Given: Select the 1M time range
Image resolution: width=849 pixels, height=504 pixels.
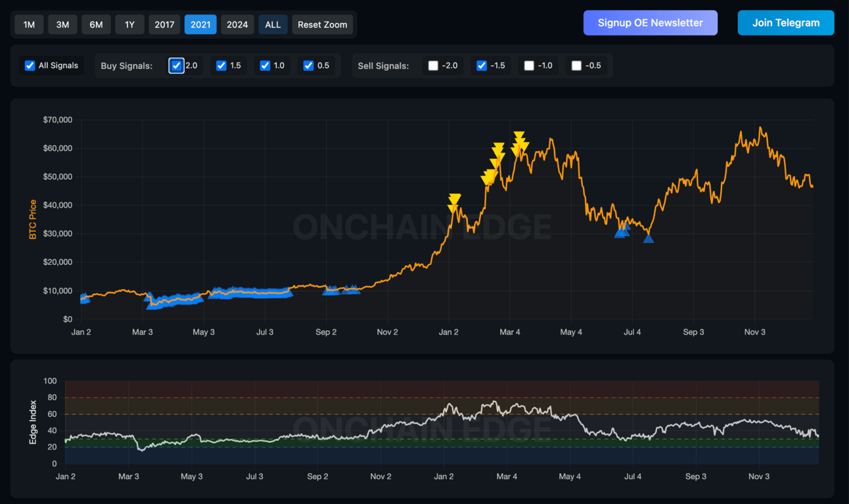Looking at the screenshot, I should click(30, 24).
